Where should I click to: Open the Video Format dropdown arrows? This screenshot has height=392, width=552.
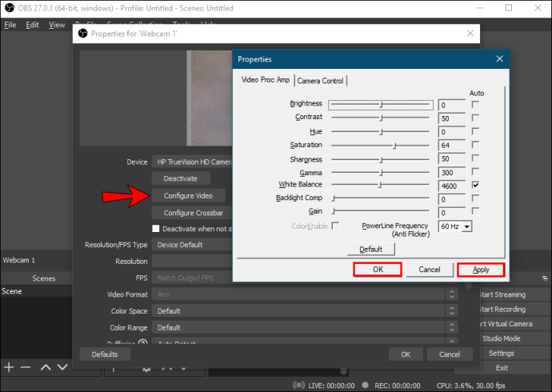452,294
